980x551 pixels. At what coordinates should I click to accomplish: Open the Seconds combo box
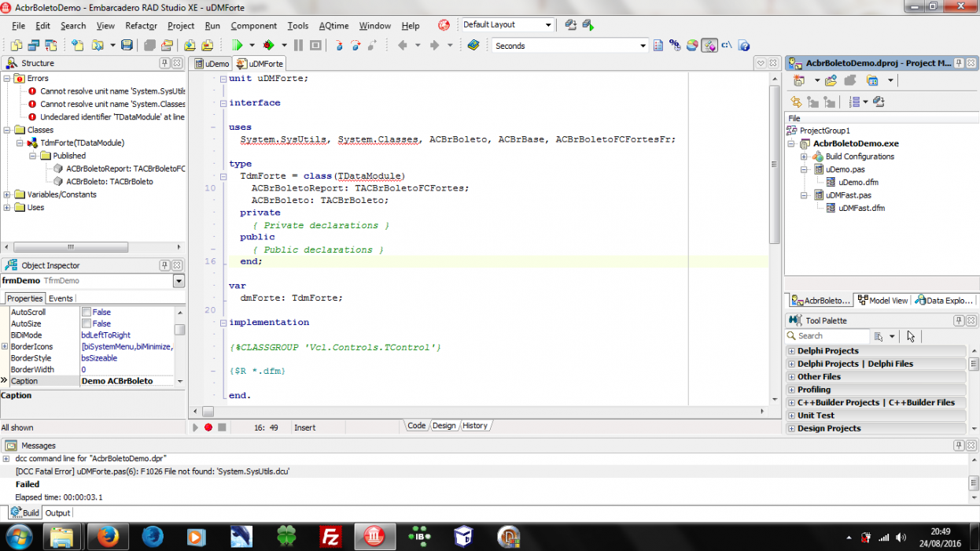coord(644,46)
